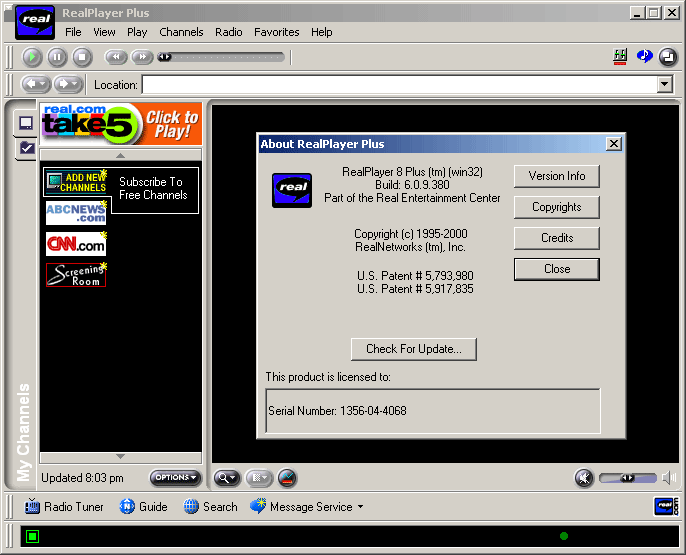Open the Guide

pos(144,507)
